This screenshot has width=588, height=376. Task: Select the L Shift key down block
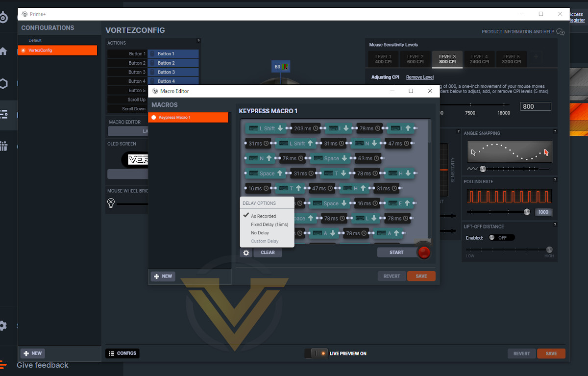click(x=266, y=128)
